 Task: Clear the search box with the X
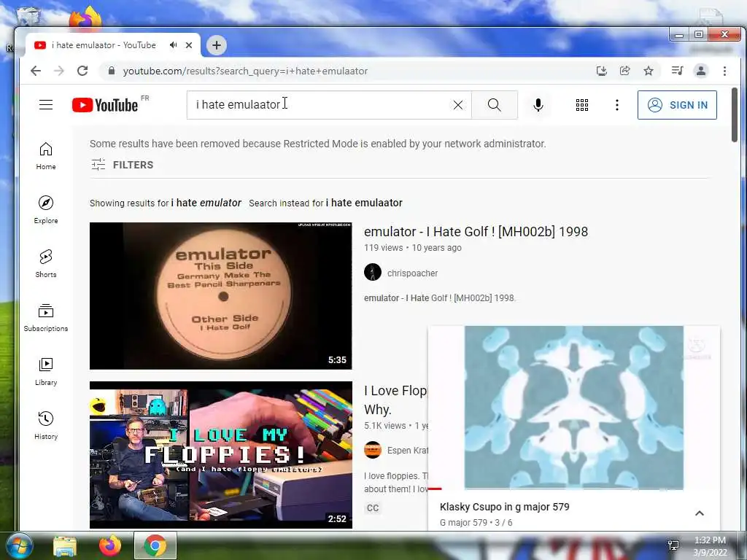pos(458,105)
